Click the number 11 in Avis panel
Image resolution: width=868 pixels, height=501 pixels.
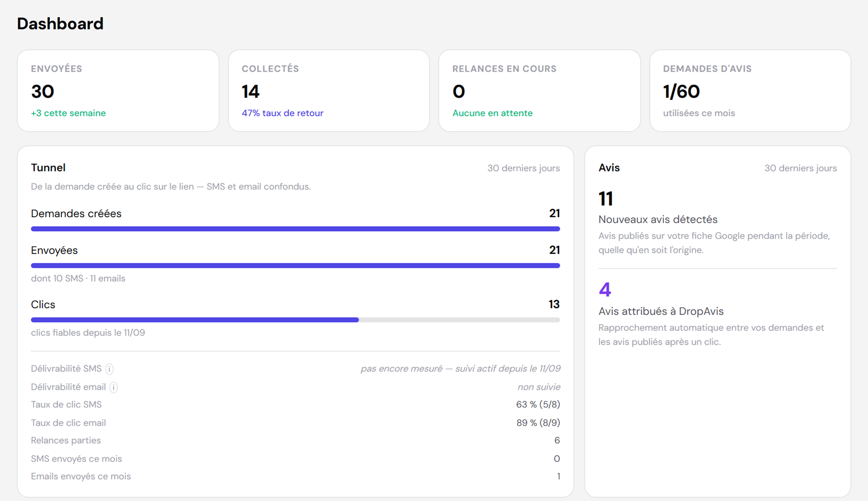tap(605, 199)
